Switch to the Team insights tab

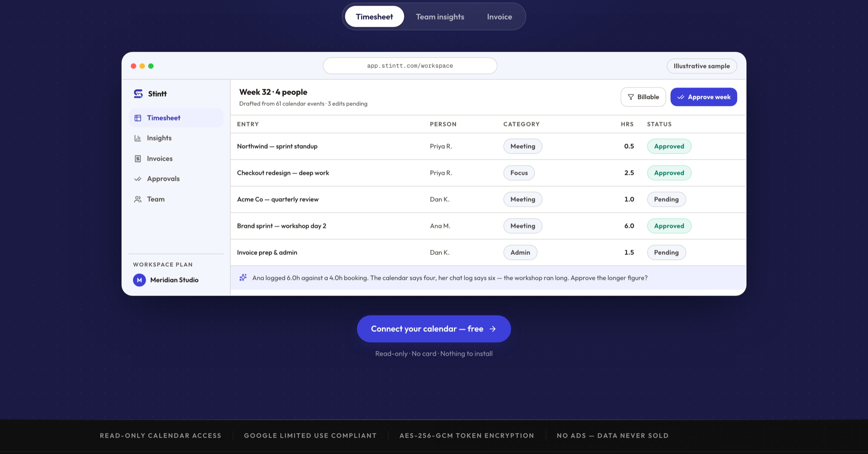[x=440, y=17]
